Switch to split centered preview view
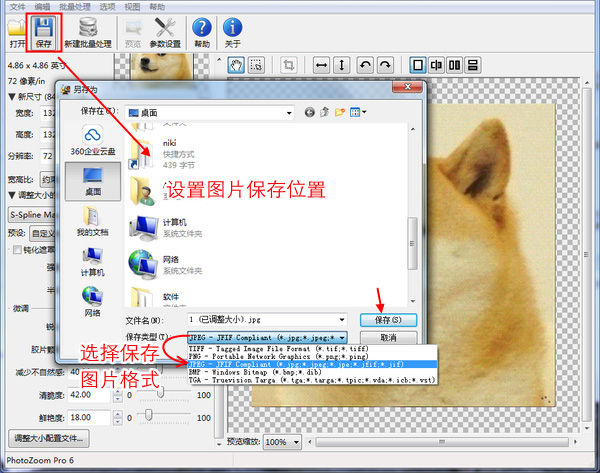 coord(436,65)
